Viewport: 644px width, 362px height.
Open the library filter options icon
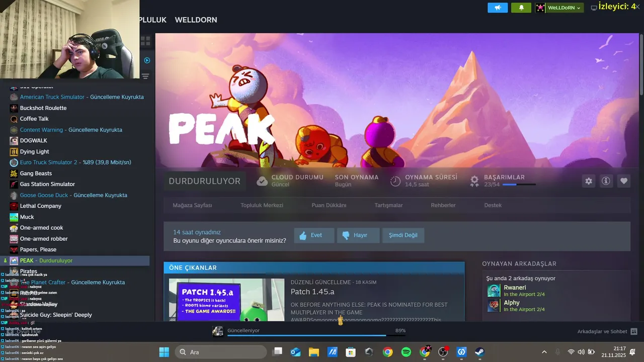pos(145,76)
